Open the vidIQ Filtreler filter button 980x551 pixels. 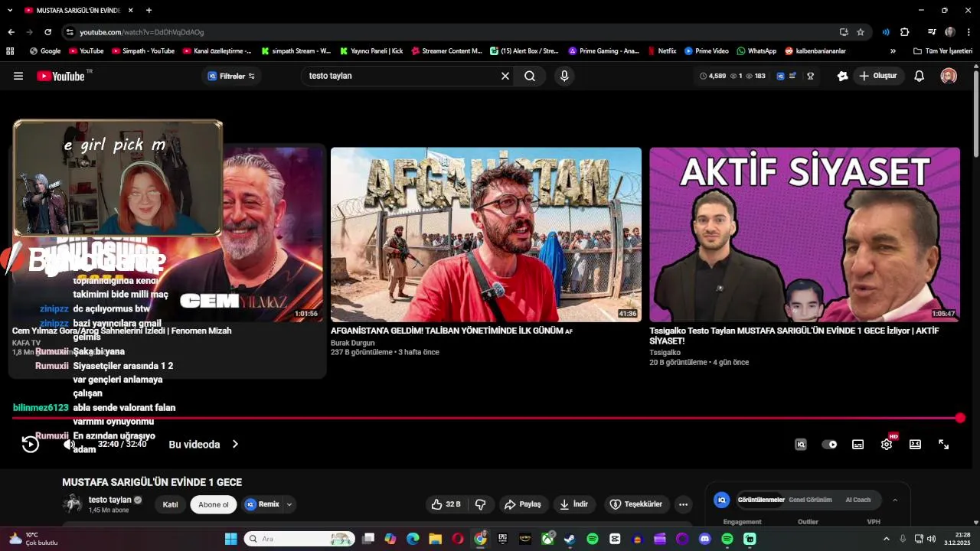(231, 76)
